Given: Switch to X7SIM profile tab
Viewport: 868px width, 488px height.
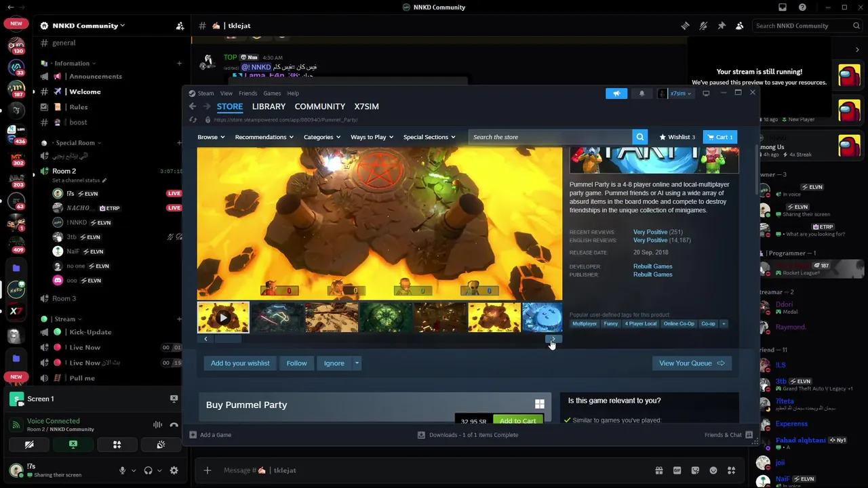Looking at the screenshot, I should [x=366, y=106].
